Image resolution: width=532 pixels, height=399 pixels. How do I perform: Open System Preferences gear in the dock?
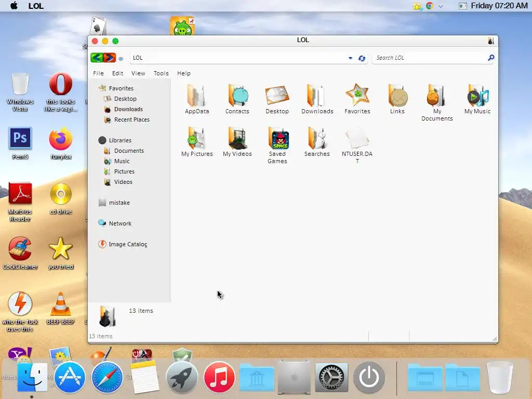331,378
